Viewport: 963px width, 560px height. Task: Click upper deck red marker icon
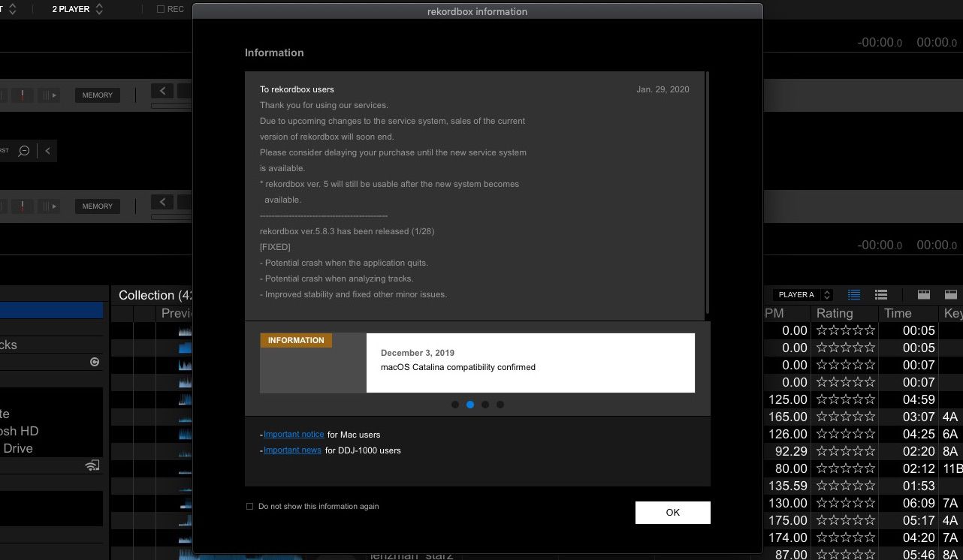pos(23,95)
